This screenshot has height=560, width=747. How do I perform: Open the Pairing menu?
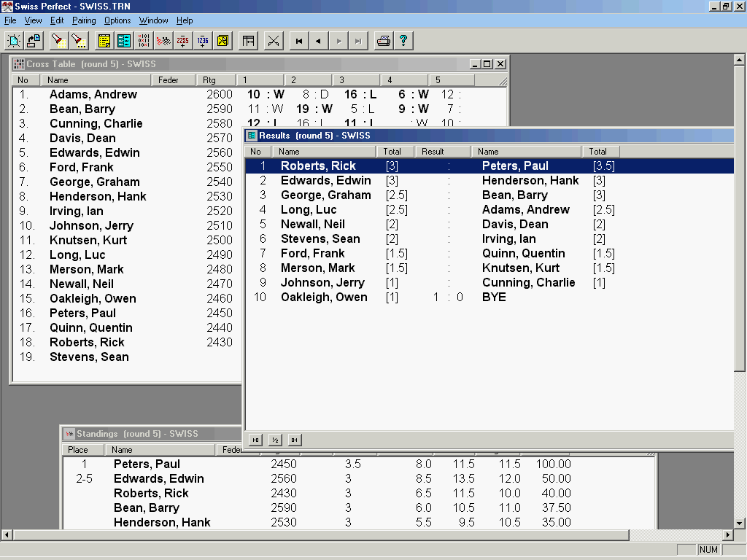pos(84,20)
